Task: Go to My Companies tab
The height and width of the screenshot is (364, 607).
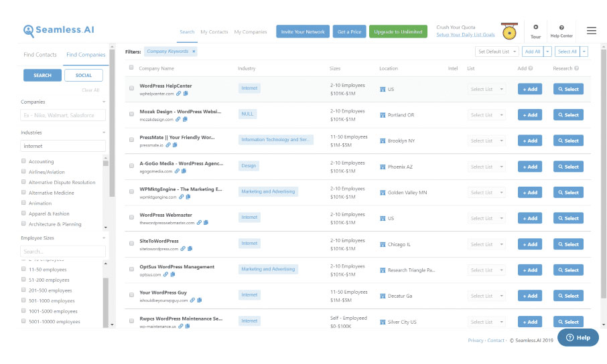Action: pyautogui.click(x=251, y=31)
